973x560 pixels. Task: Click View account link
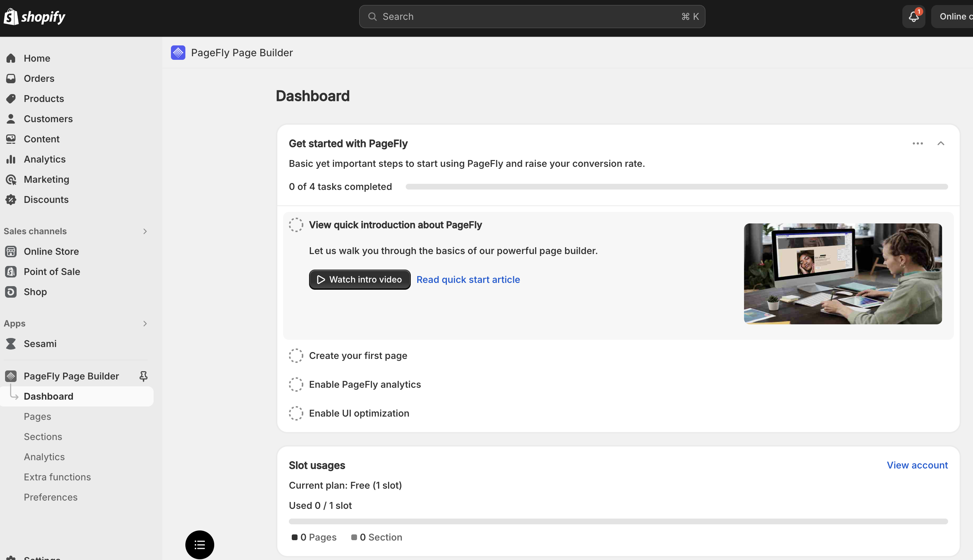tap(917, 465)
